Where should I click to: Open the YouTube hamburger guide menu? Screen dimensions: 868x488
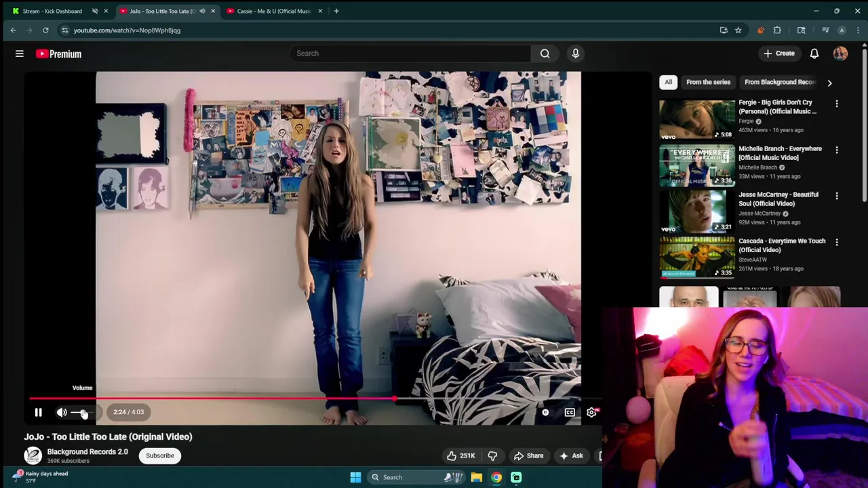[x=20, y=54]
